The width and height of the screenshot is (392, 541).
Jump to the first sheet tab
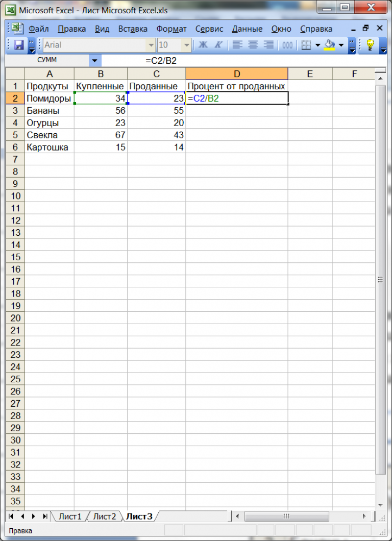[11, 517]
